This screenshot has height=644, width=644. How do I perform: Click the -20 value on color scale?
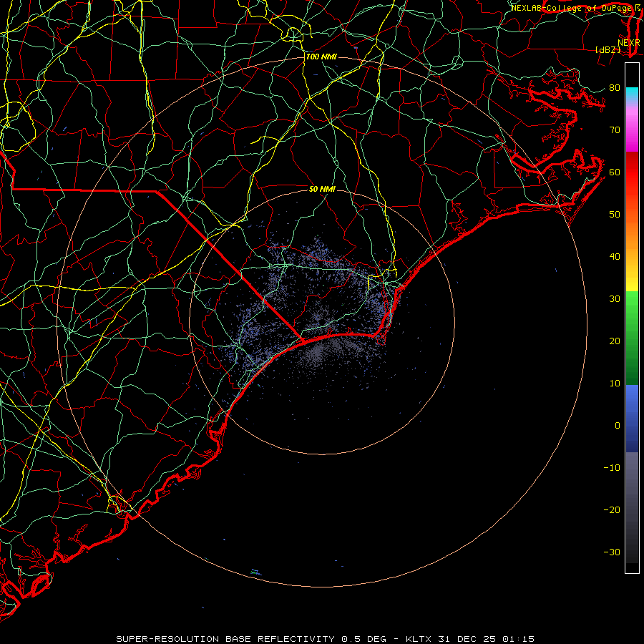point(612,509)
